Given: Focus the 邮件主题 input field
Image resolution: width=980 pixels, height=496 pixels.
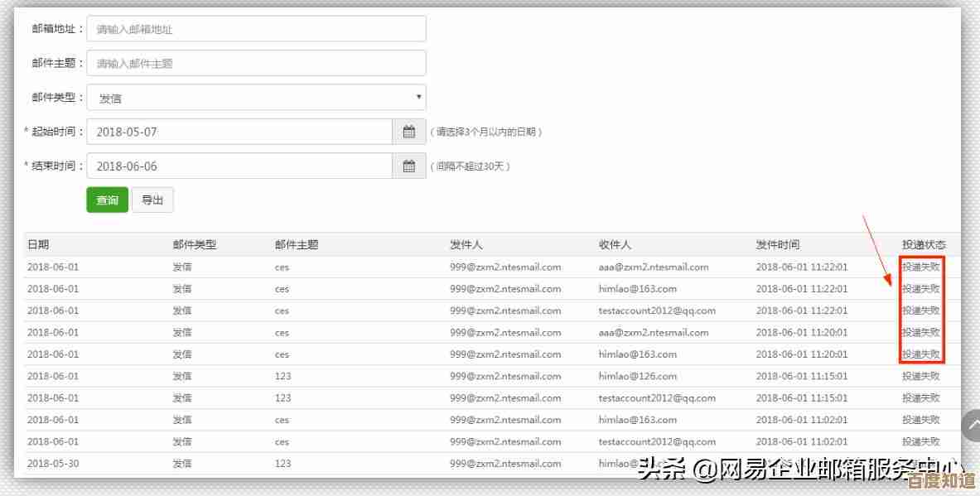Looking at the screenshot, I should 255,63.
